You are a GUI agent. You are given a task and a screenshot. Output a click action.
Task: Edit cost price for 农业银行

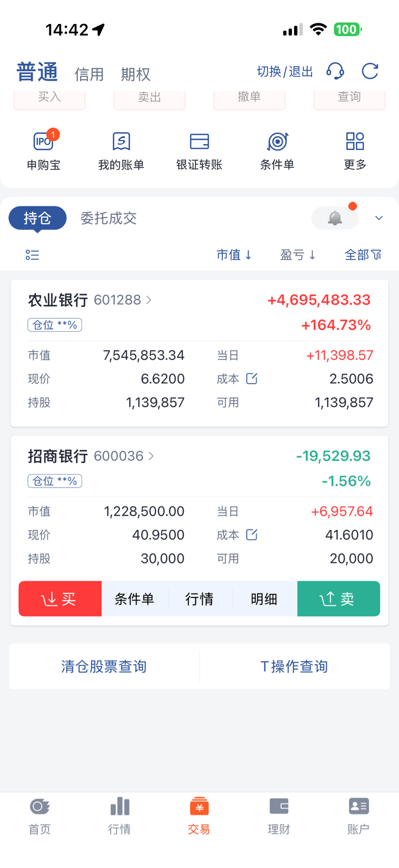(x=251, y=379)
